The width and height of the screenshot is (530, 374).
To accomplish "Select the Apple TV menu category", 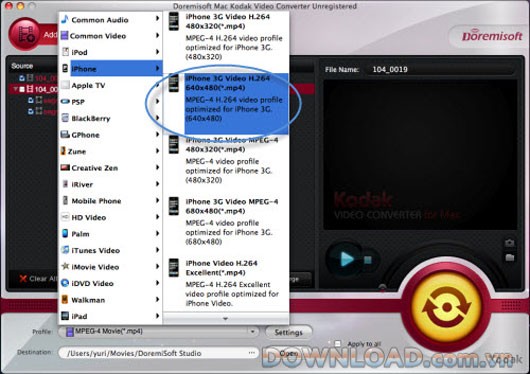I will click(111, 85).
